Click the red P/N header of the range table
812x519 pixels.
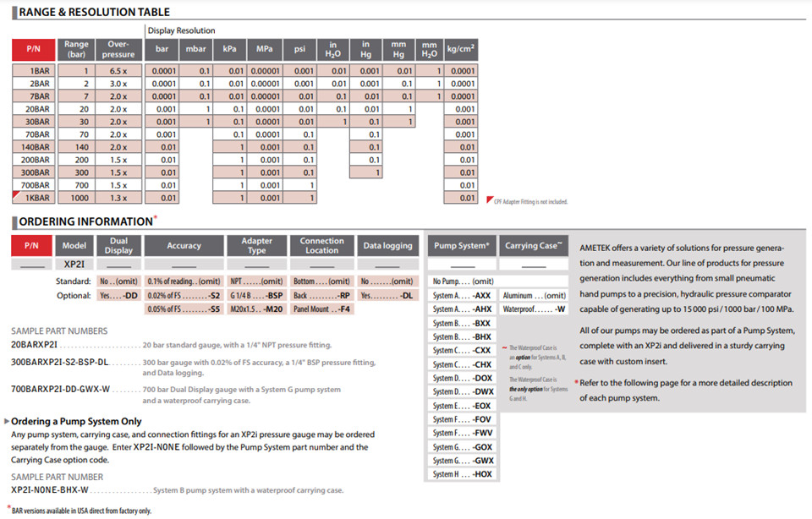pyautogui.click(x=33, y=49)
